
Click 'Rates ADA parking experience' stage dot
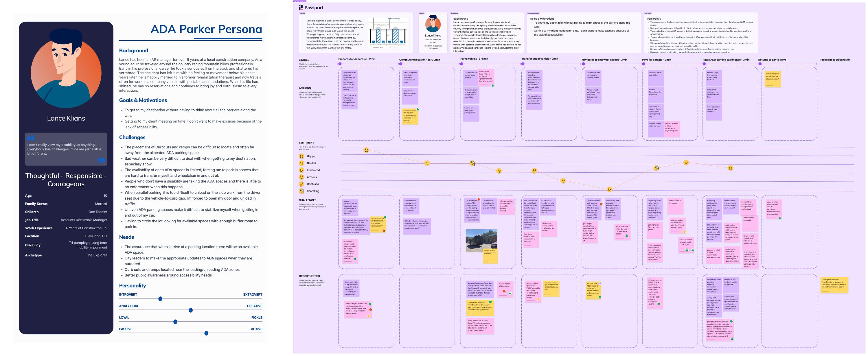click(704, 64)
